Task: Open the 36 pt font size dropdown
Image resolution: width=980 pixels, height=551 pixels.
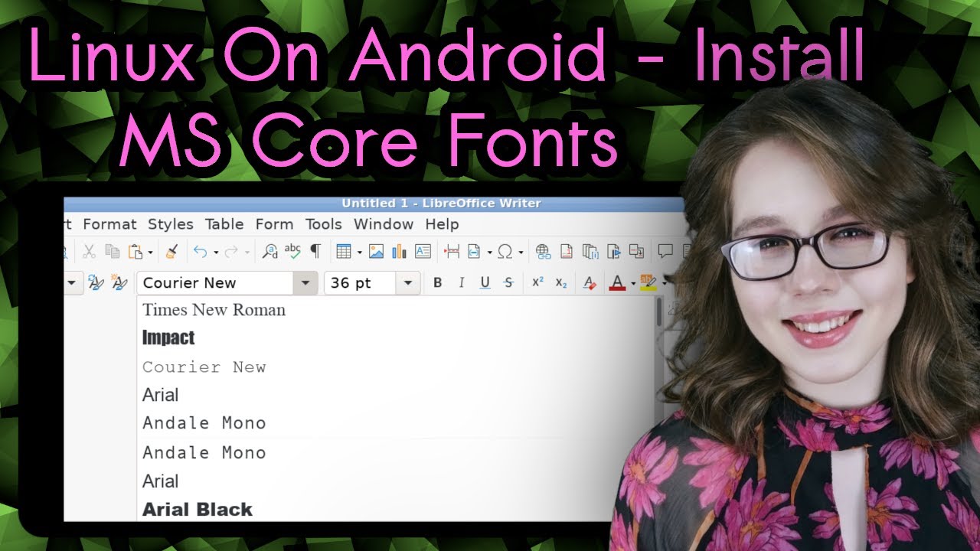Action: pyautogui.click(x=408, y=283)
